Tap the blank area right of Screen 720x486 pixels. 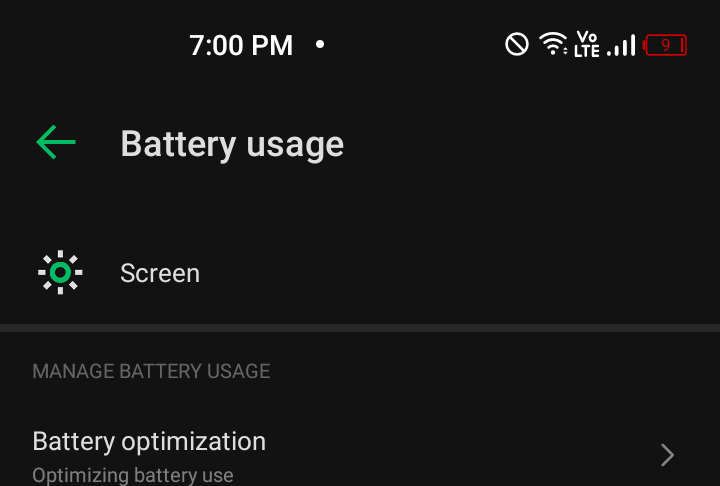tap(459, 273)
